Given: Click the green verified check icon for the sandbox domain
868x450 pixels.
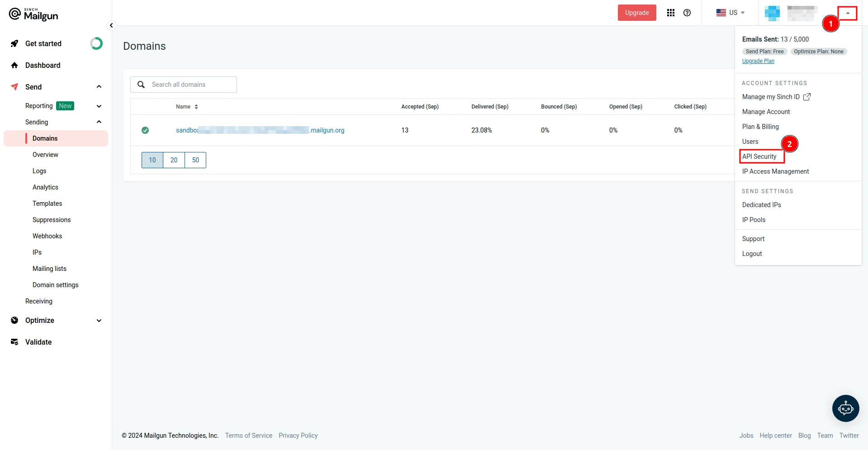Looking at the screenshot, I should tap(145, 130).
